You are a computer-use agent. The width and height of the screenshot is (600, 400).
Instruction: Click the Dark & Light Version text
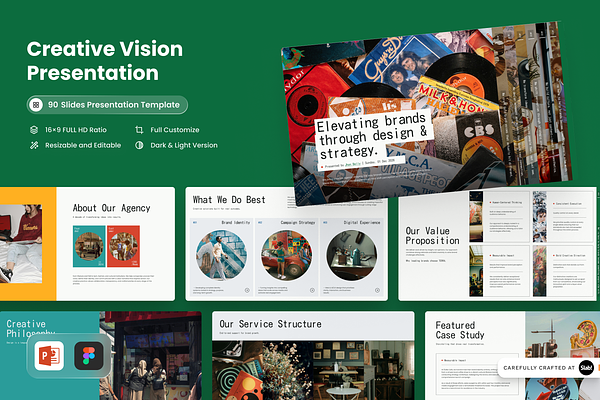(184, 145)
